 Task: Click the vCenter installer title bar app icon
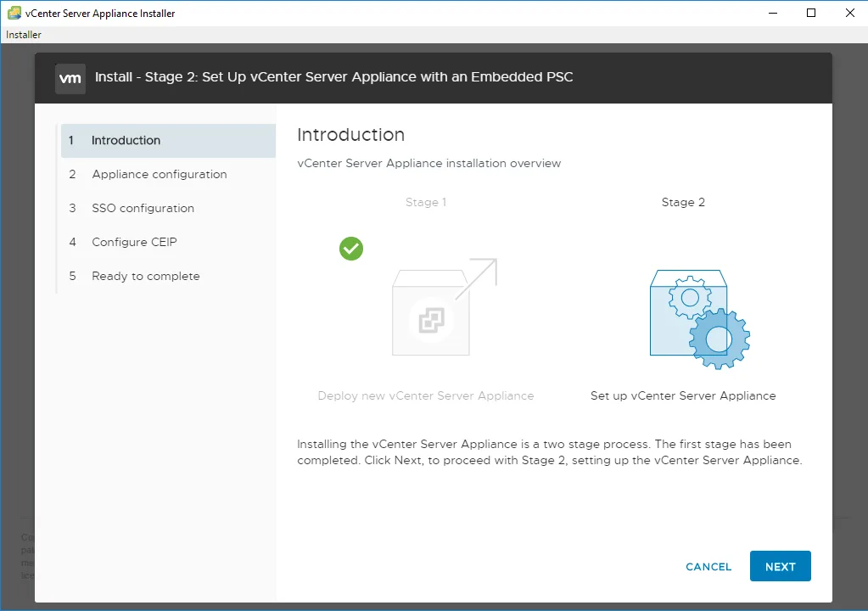(x=14, y=13)
